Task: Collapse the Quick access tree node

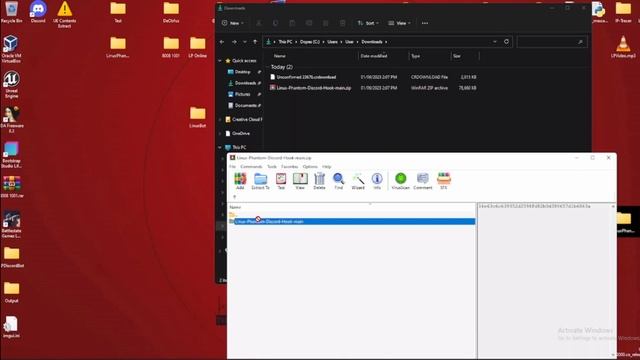Action: 220,61
